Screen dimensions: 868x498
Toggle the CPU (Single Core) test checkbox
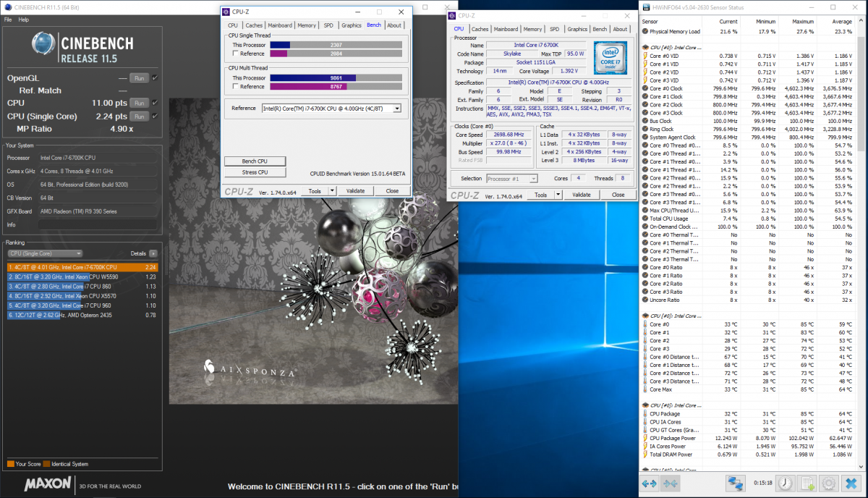[154, 116]
